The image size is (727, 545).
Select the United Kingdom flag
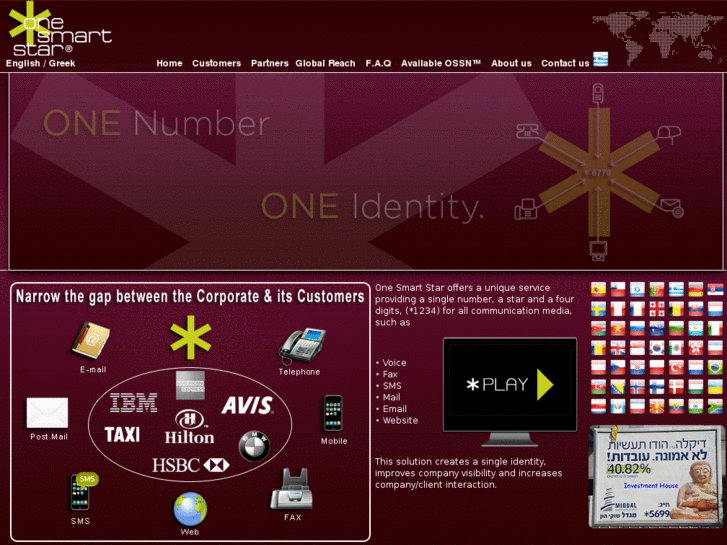point(618,348)
